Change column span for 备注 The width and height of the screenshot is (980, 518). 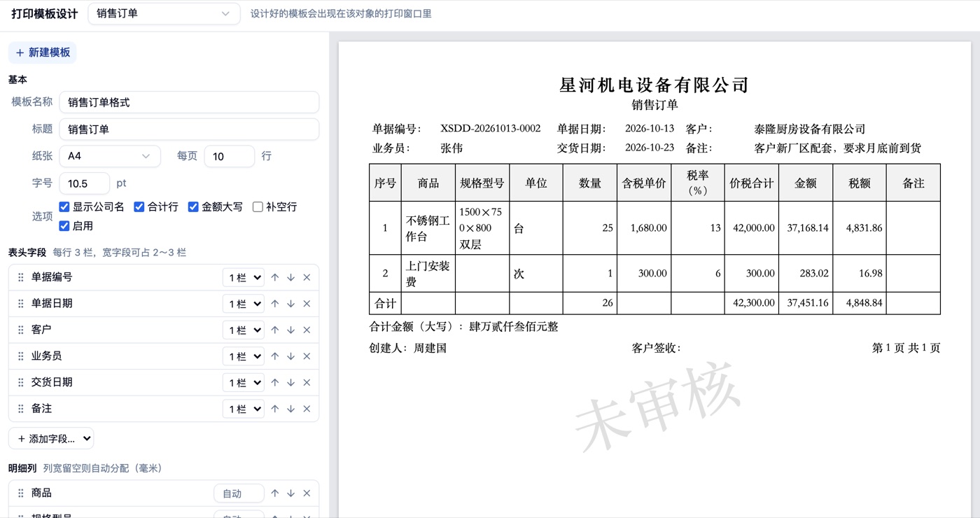243,409
